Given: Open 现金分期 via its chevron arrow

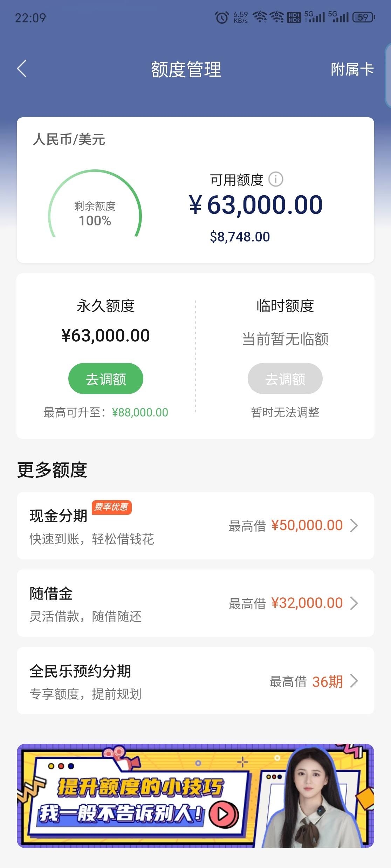Looking at the screenshot, I should tap(354, 525).
